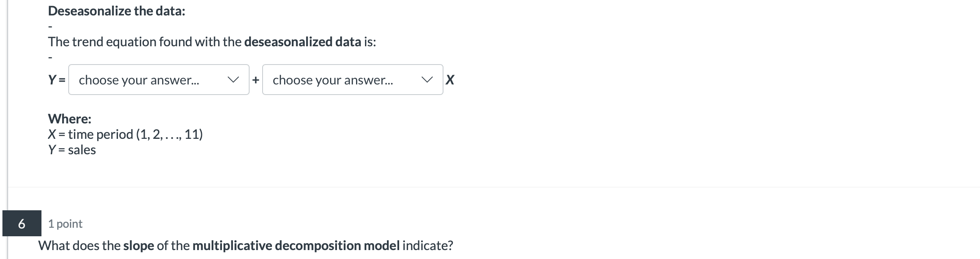Open the second trend equation answer dropdown
The image size is (980, 259).
352,80
